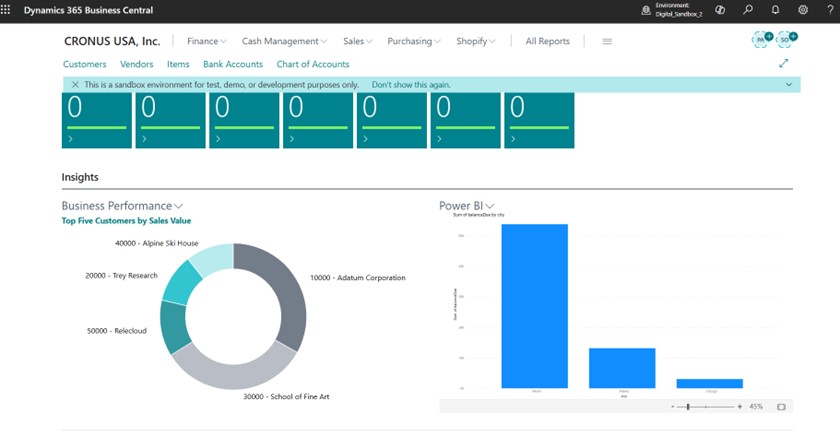Open the Power BI part dropdown
The height and width of the screenshot is (437, 840).
[467, 206]
